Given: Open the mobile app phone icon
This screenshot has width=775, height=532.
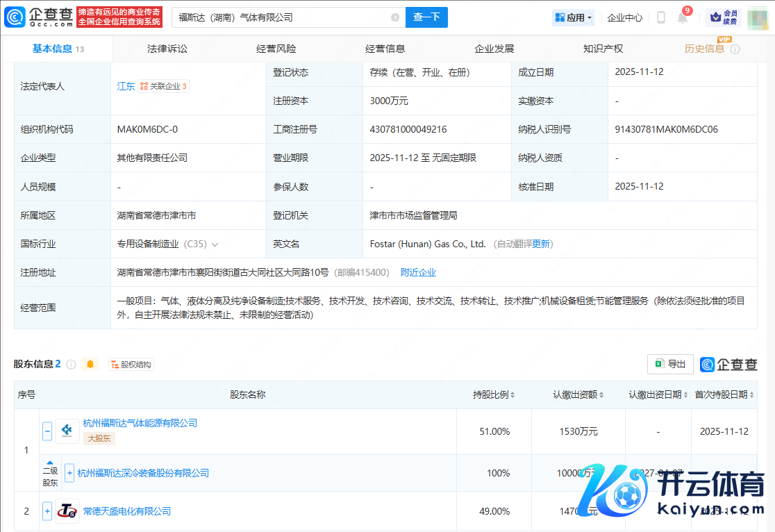Looking at the screenshot, I should coord(661,17).
